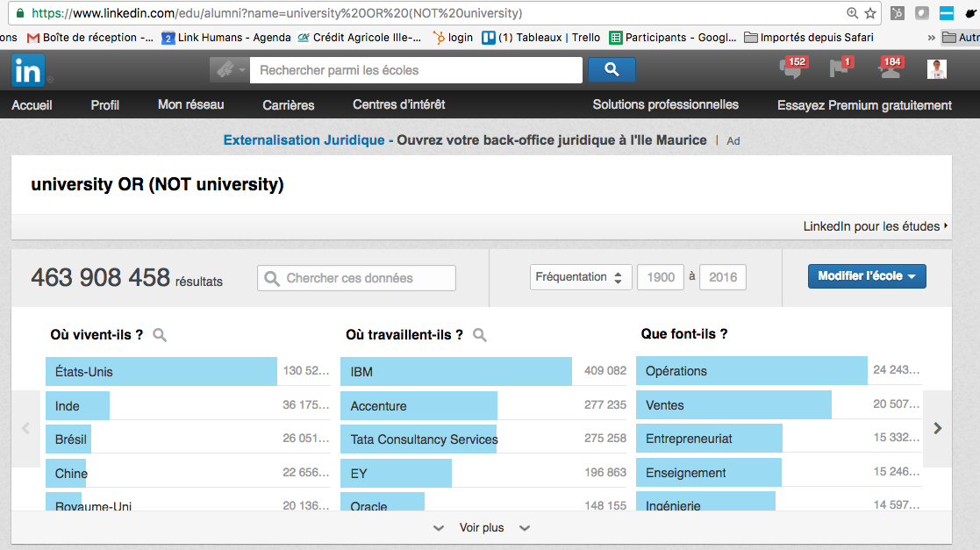Image resolution: width=980 pixels, height=550 pixels.
Task: Open the Externalisation Juridique ad link
Action: (304, 140)
